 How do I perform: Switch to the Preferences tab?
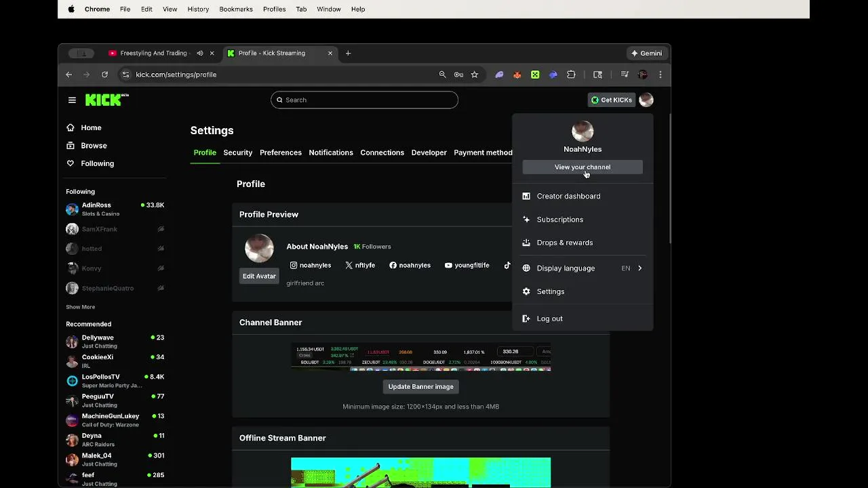[281, 152]
